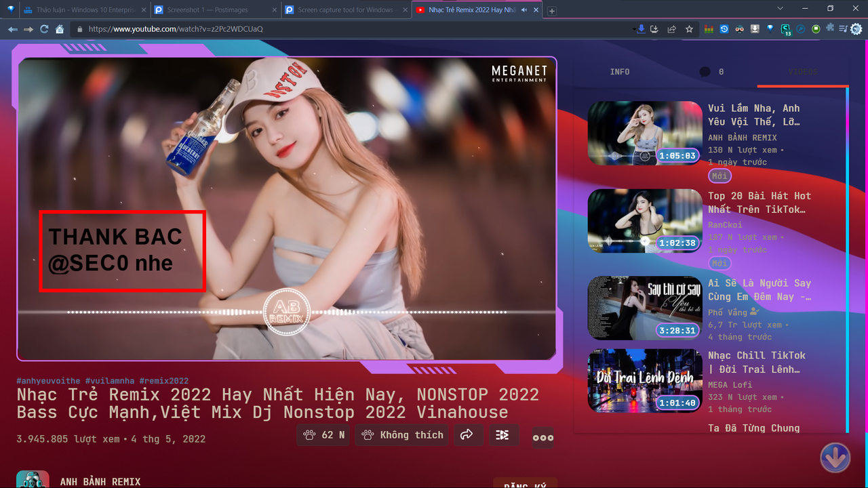Like the video with the paw button
868x488 pixels.
pos(323,435)
